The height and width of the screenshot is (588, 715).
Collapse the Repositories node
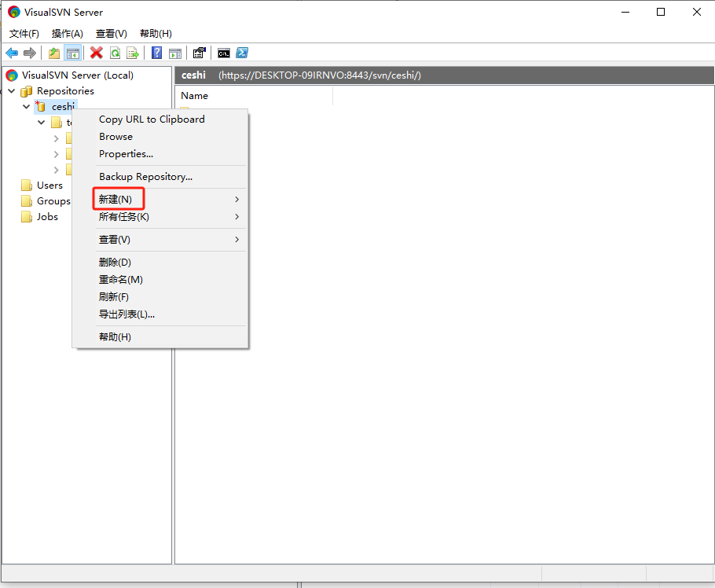tap(12, 90)
